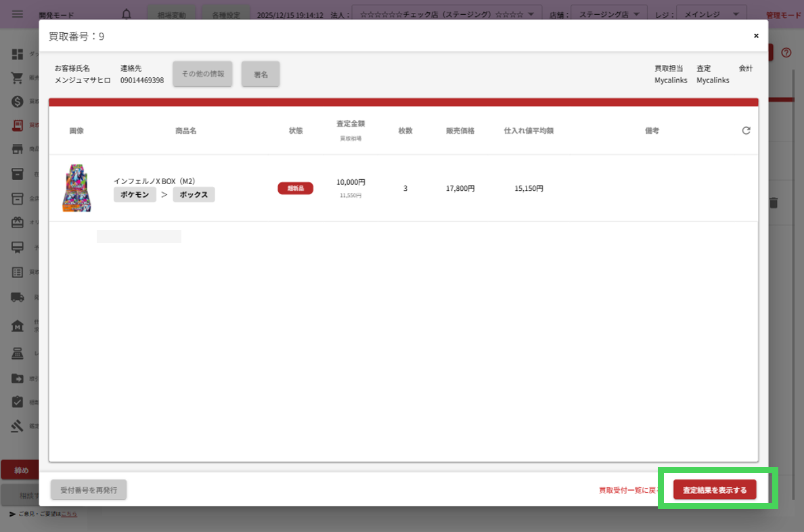
Task: Select the dashboard grid icon in sidebar
Action: pyautogui.click(x=18, y=54)
